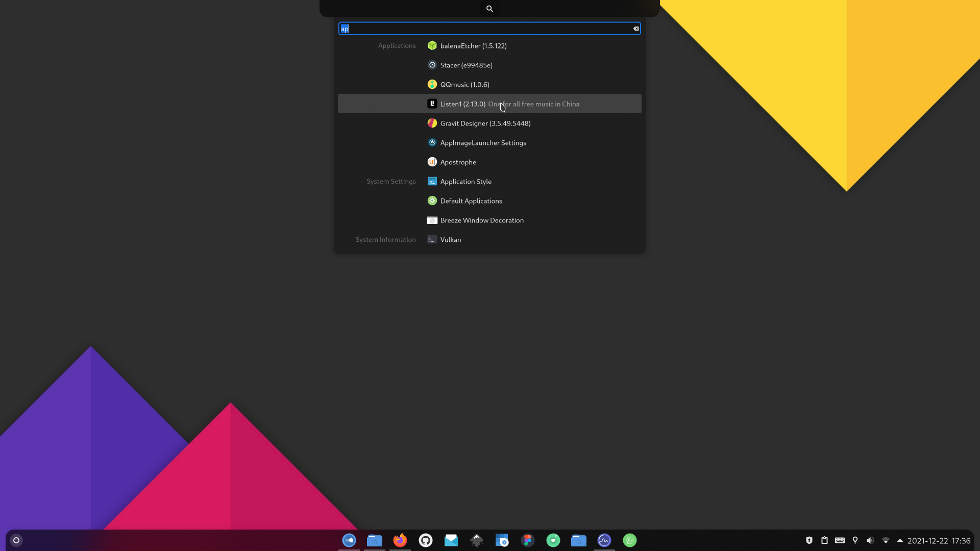
Task: Launch Firefox from the dock
Action: click(x=400, y=540)
